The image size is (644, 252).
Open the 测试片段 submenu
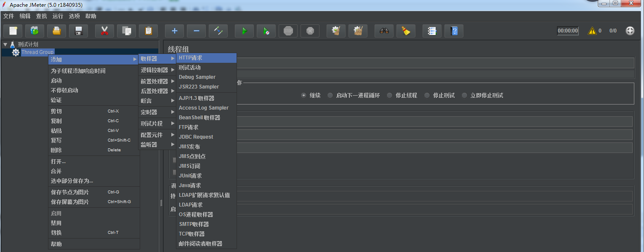coord(157,123)
